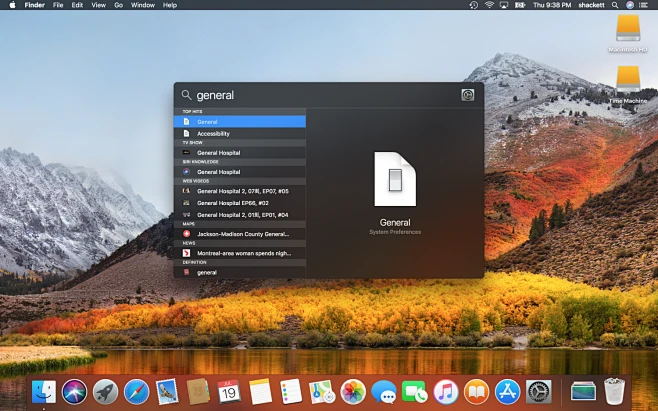The width and height of the screenshot is (658, 411).
Task: Open the Go menu
Action: click(x=118, y=5)
